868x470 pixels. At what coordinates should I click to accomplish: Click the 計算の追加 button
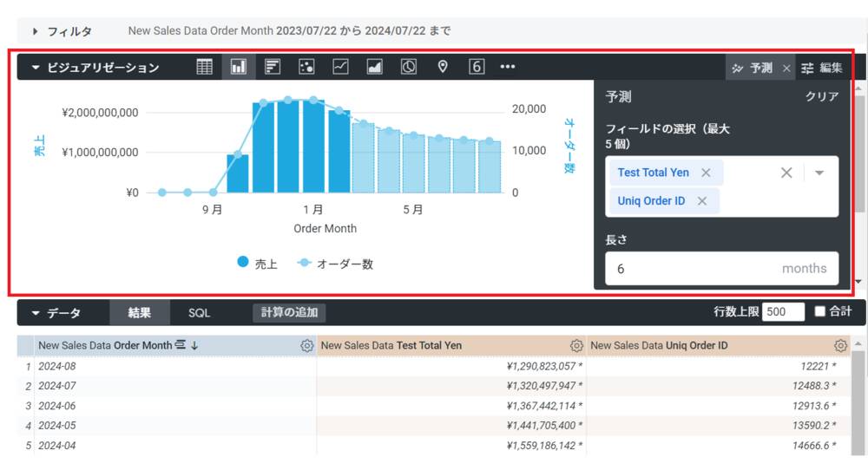290,313
